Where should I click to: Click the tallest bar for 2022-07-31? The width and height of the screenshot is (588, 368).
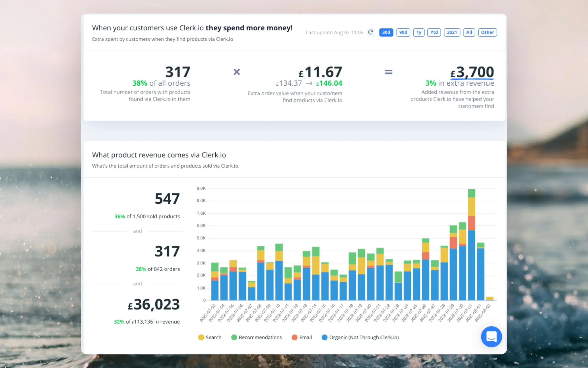click(471, 245)
